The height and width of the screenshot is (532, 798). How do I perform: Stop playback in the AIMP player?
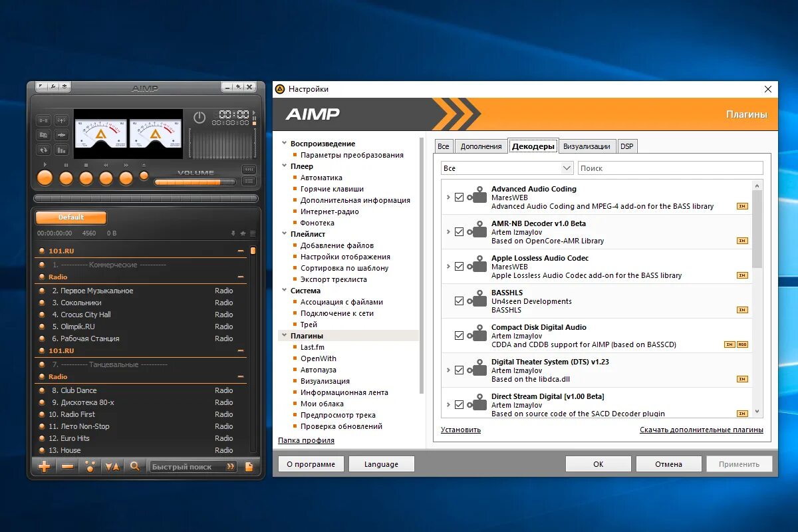pos(86,178)
